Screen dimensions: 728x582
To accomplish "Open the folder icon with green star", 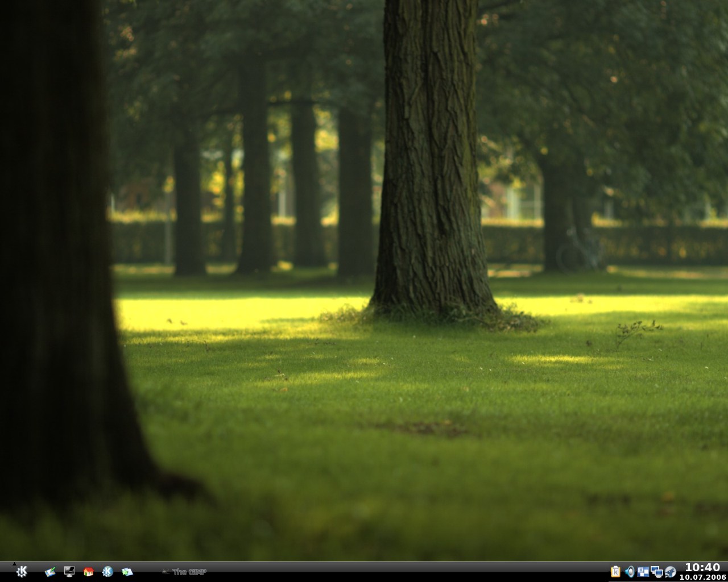I will [x=127, y=572].
